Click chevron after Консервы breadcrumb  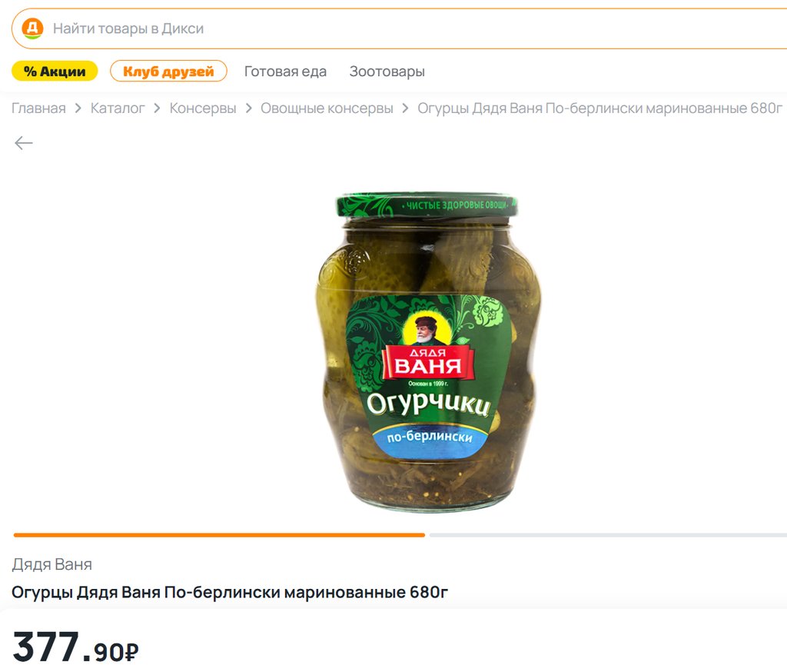(x=248, y=108)
